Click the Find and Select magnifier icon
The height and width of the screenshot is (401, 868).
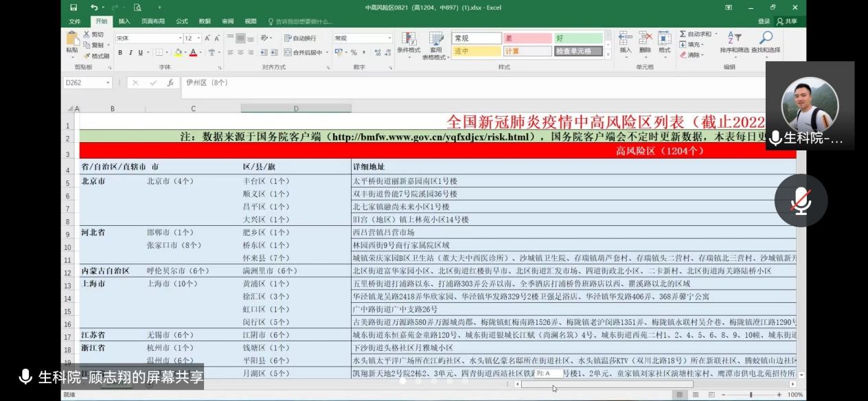[x=765, y=39]
